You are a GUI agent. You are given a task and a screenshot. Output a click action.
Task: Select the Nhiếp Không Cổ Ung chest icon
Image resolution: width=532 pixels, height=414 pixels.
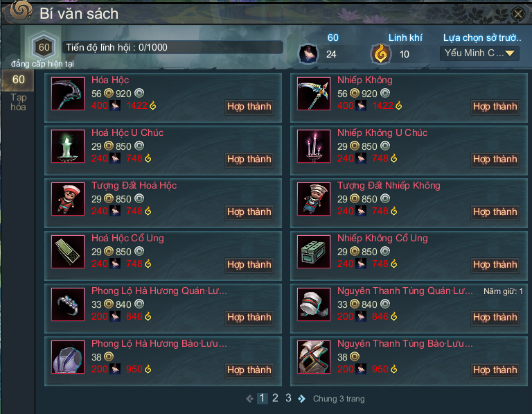(x=314, y=252)
